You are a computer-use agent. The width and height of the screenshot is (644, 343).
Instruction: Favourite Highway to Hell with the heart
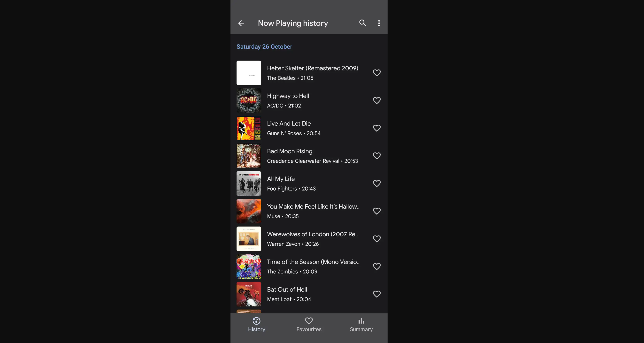(x=377, y=101)
